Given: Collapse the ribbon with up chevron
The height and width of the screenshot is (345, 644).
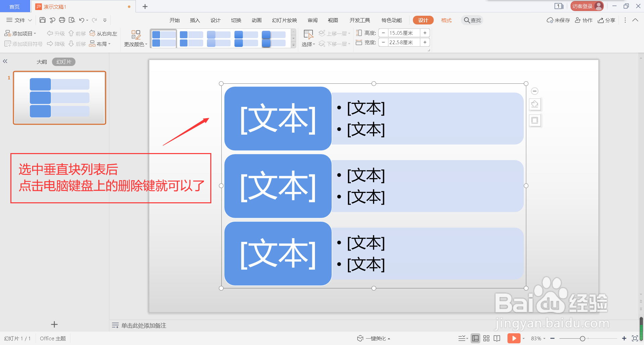Looking at the screenshot, I should point(635,20).
